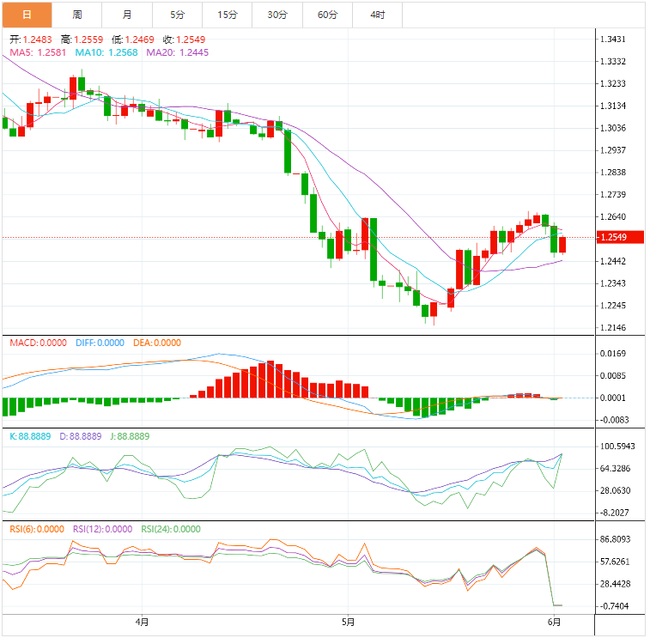Click the RSI(24) indicator label
This screenshot has height=644, width=650.
tap(171, 529)
